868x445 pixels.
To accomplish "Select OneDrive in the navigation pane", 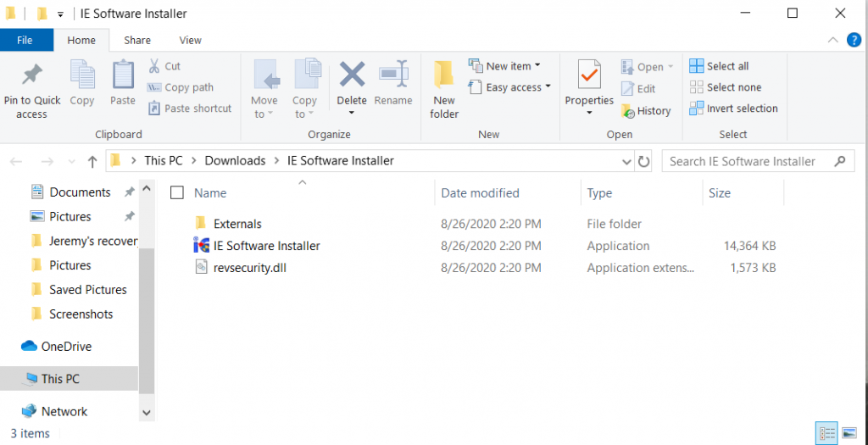I will pyautogui.click(x=66, y=347).
